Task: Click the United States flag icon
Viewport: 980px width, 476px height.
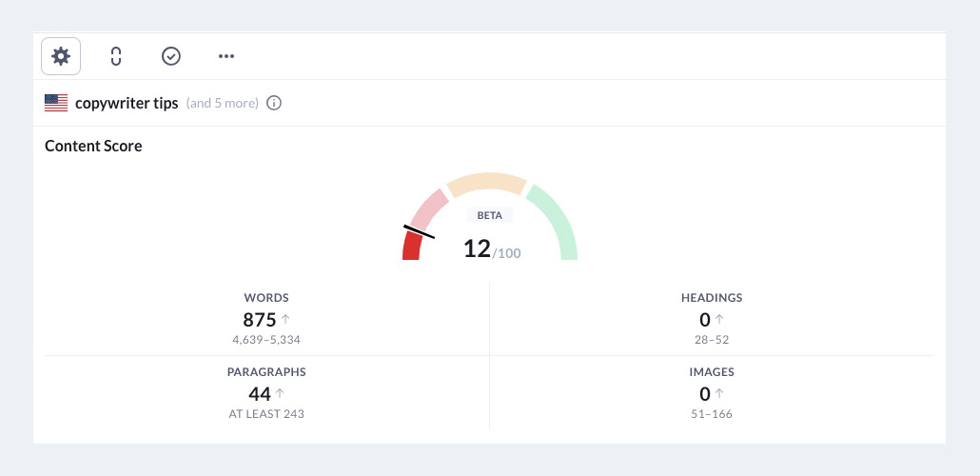Action: coord(56,103)
